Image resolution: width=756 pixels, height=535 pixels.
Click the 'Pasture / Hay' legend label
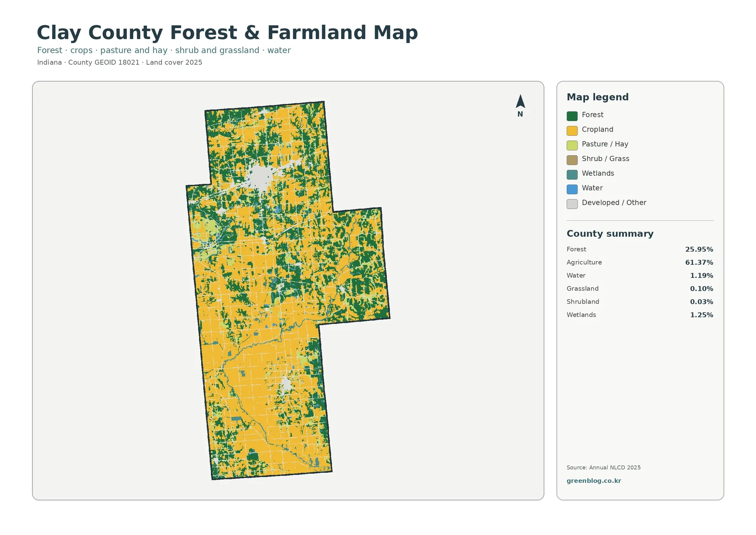point(605,144)
